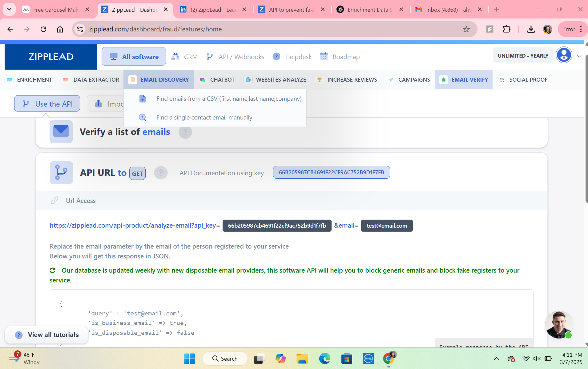Switch to Free Carousel Maker tab
Image resolution: width=588 pixels, height=369 pixels.
click(56, 10)
